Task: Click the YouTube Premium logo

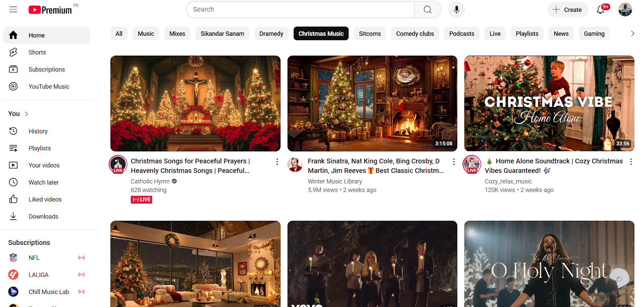Action: click(x=50, y=10)
